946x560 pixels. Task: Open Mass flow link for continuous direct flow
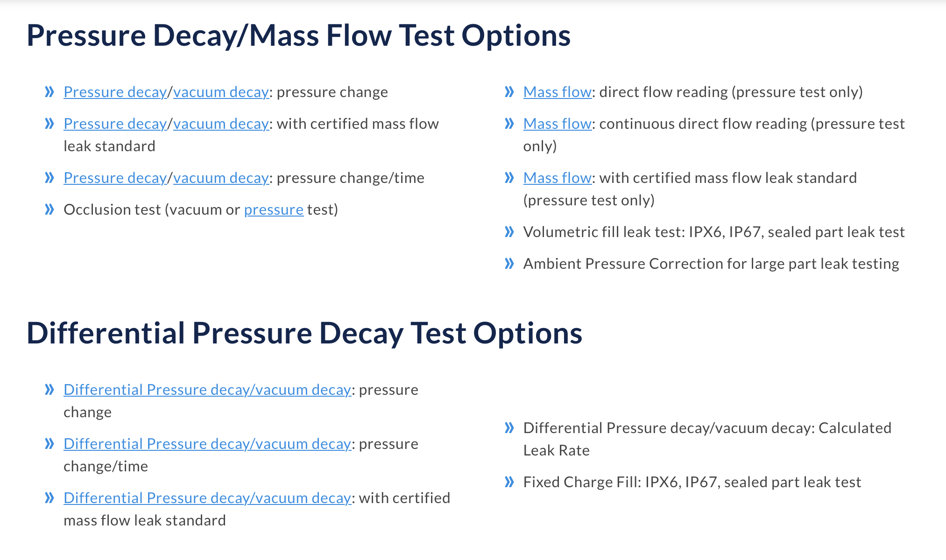558,124
